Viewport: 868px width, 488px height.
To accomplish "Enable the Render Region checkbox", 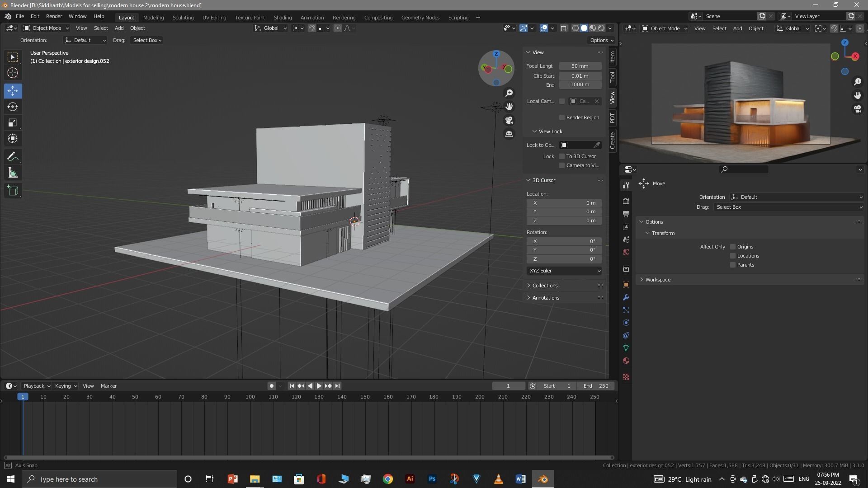I will click(x=562, y=117).
